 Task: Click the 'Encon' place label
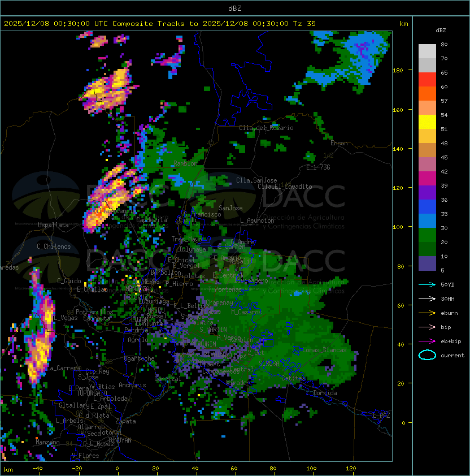click(339, 143)
